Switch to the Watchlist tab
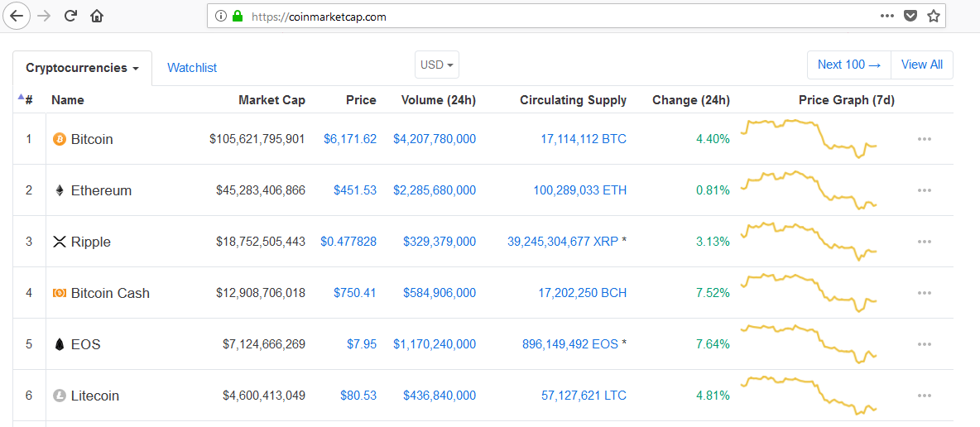 tap(192, 68)
